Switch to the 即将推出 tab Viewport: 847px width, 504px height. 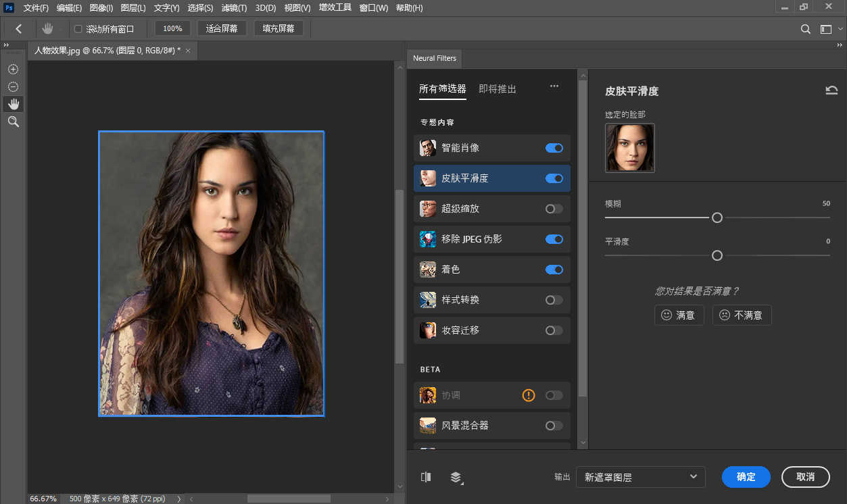pos(498,89)
